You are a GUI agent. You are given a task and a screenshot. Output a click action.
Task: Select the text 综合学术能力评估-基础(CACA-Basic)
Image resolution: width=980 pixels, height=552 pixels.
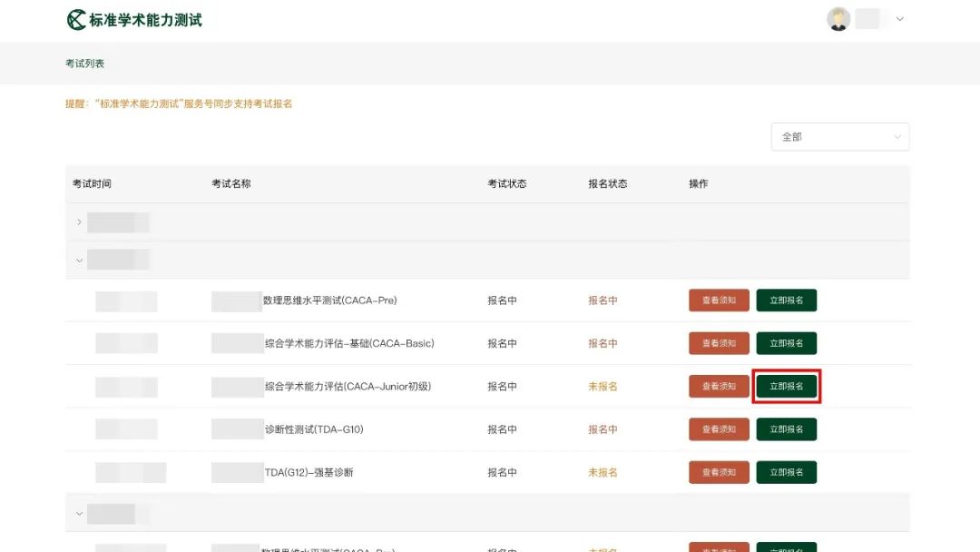click(x=349, y=343)
